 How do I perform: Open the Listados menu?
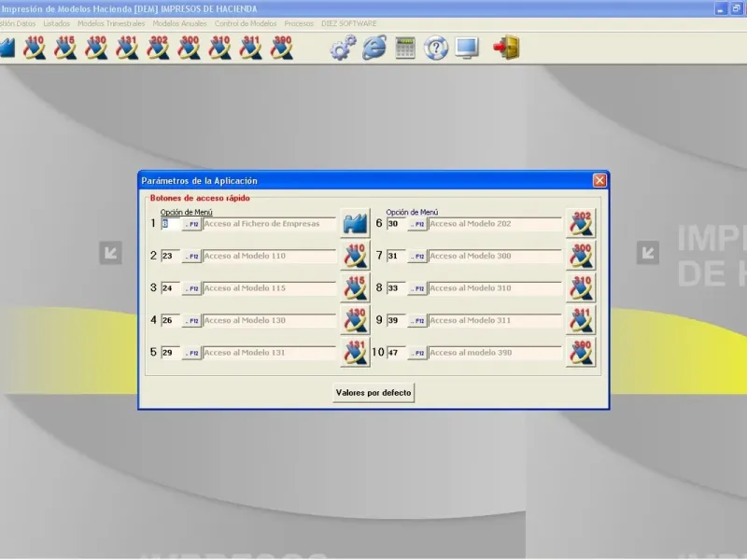[x=56, y=23]
